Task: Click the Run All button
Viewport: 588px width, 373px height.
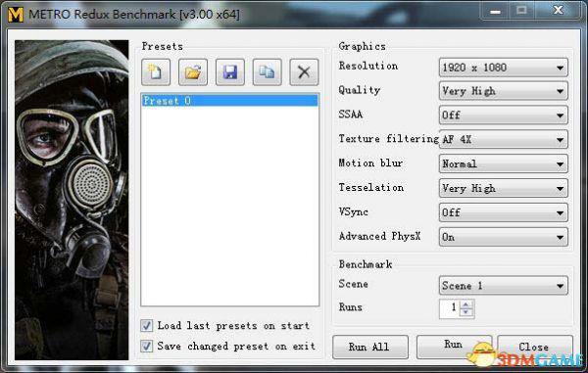Action: click(x=369, y=347)
